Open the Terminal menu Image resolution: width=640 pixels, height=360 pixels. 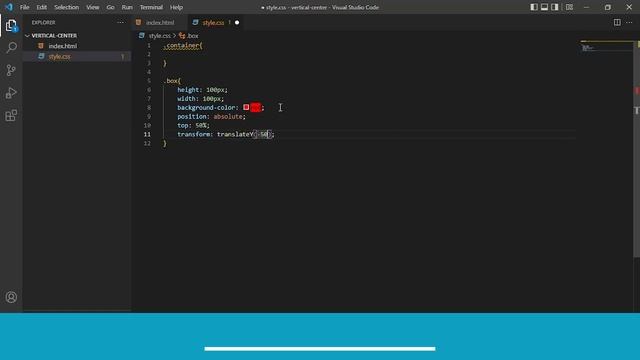(151, 7)
